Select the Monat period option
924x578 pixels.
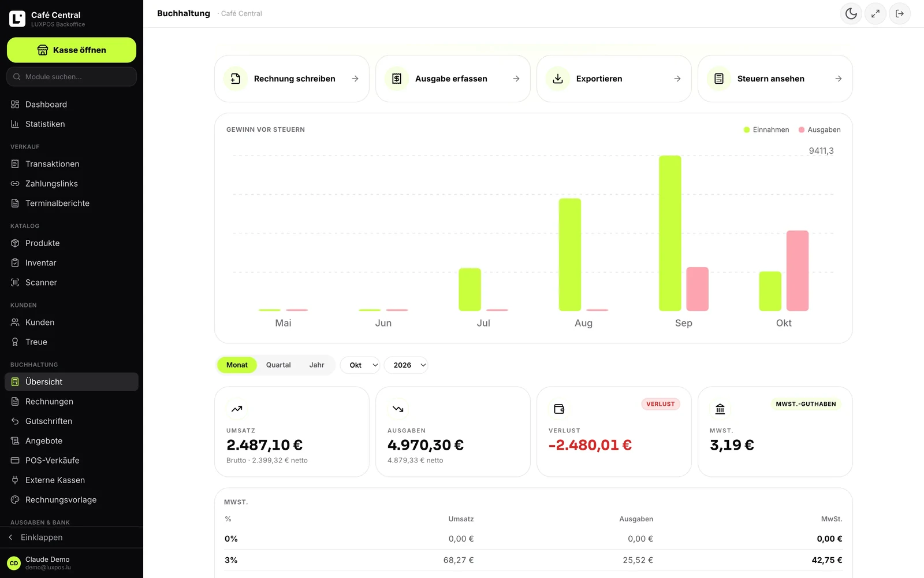point(237,365)
